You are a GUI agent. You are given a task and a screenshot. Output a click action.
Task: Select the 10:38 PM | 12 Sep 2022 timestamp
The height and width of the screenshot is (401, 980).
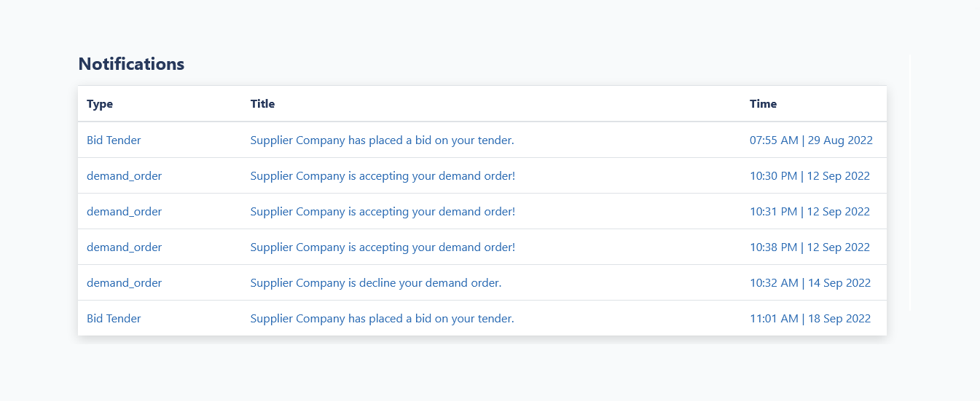(810, 247)
